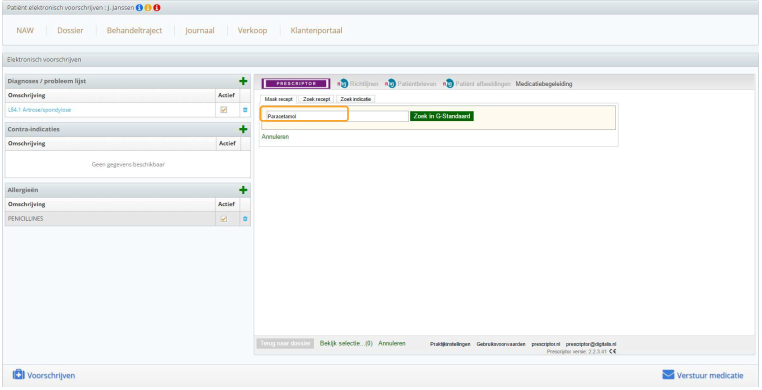The image size is (762, 390).
Task: Open the Medicatiebegeleiding link
Action: click(x=544, y=84)
